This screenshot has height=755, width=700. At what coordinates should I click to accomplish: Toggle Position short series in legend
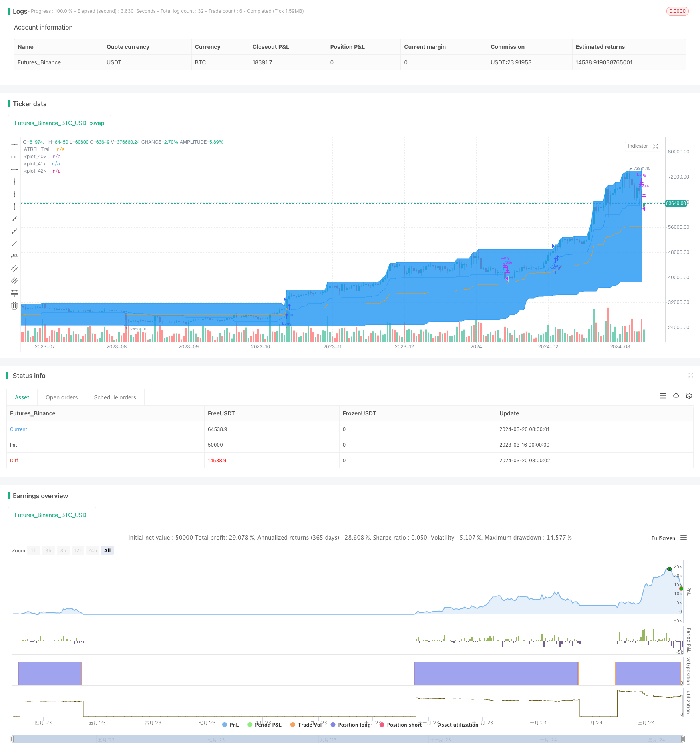(401, 725)
